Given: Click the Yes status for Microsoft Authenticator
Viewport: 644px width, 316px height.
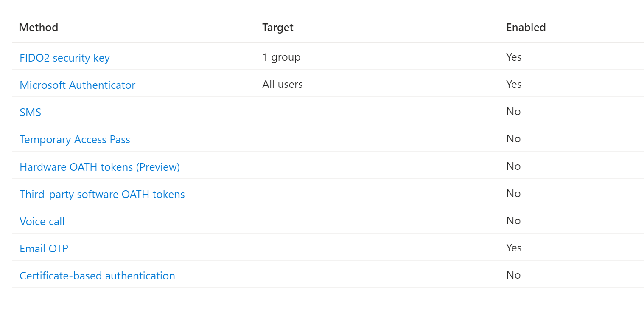Looking at the screenshot, I should [x=514, y=84].
